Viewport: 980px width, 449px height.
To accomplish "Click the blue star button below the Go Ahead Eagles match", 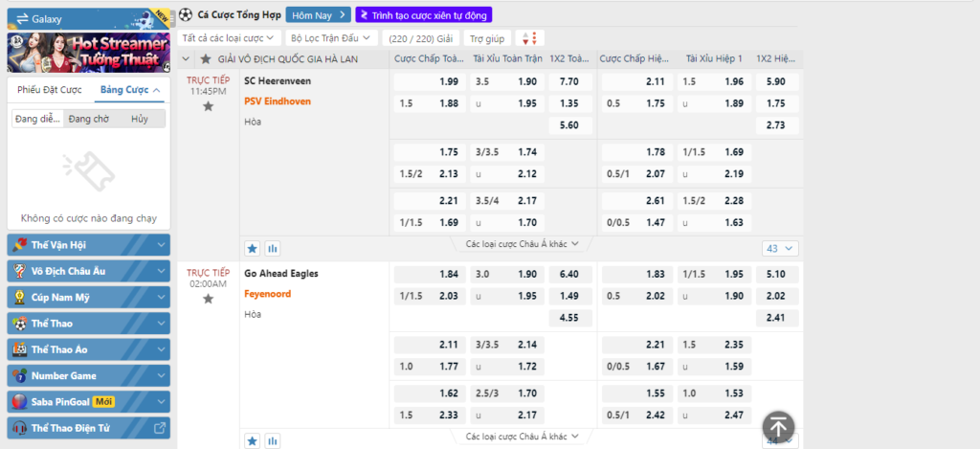I will coord(252,441).
